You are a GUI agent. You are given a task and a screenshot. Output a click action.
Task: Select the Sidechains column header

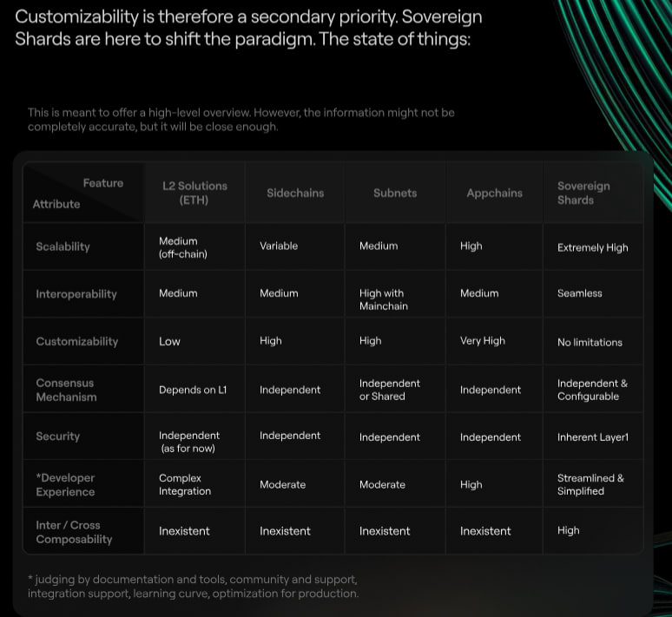(295, 193)
